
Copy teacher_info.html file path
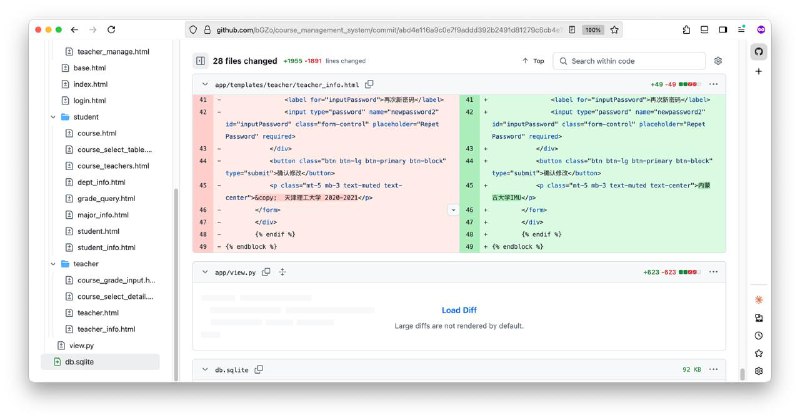tap(369, 85)
